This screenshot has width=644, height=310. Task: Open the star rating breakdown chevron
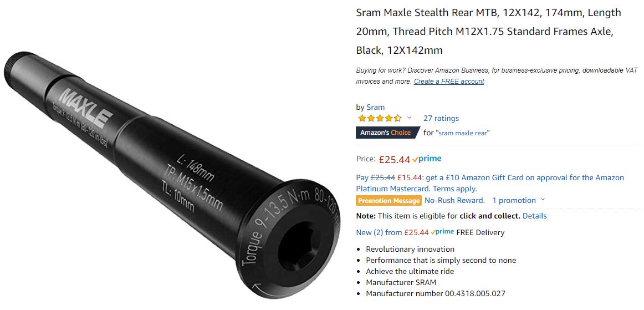pos(409,118)
